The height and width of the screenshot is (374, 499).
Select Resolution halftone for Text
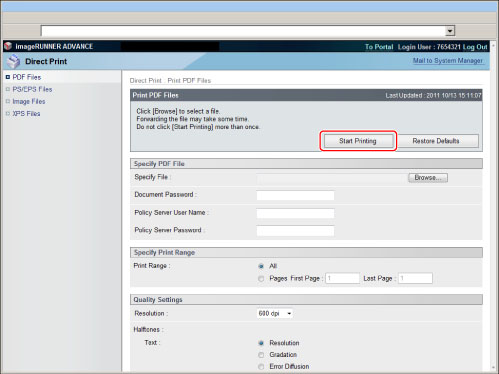261,343
